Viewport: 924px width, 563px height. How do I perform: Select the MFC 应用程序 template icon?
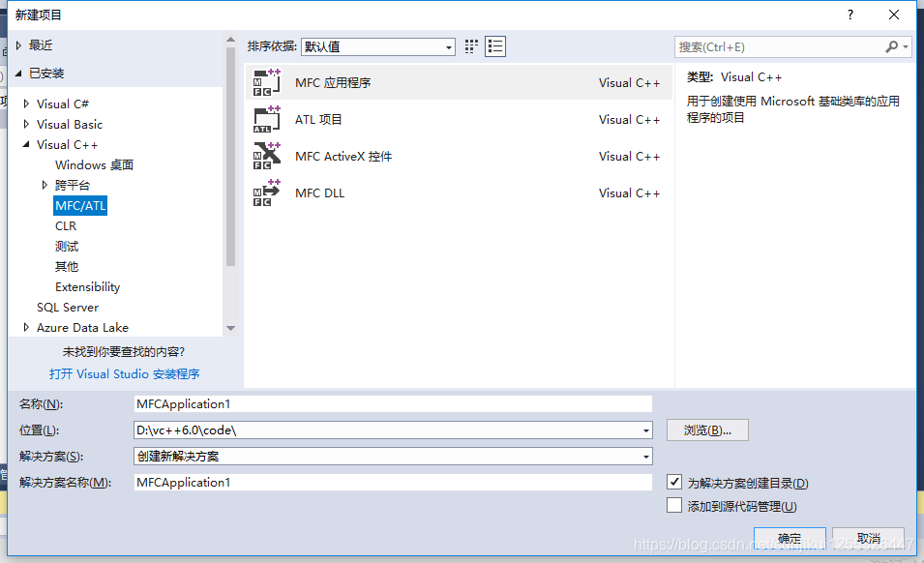coord(267,82)
